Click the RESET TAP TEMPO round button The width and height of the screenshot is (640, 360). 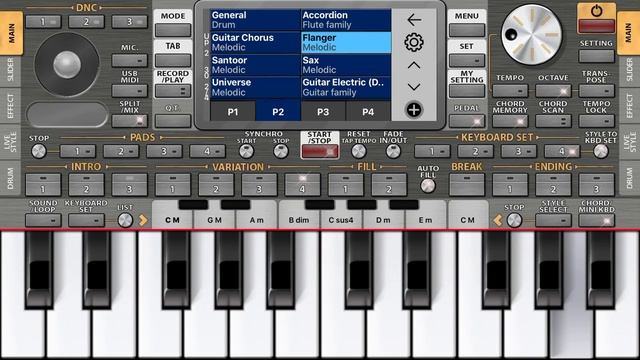pos(358,151)
